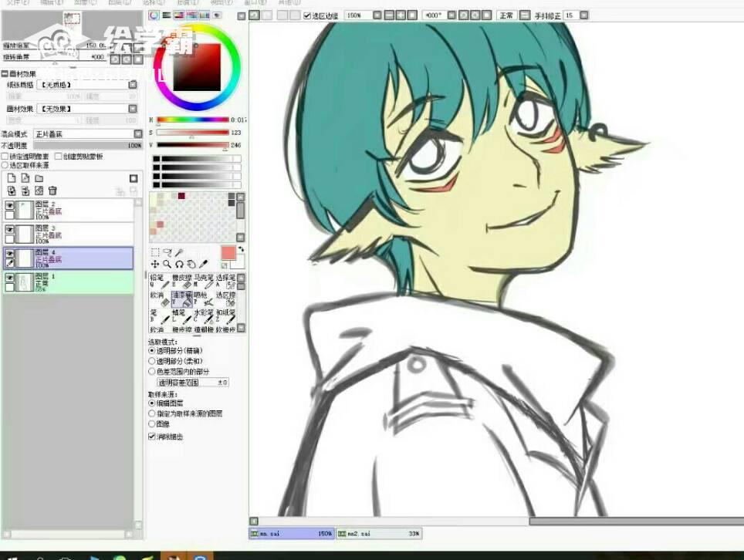744x560 pixels.
Task: Click the pink foreground color swatch
Action: 228,253
